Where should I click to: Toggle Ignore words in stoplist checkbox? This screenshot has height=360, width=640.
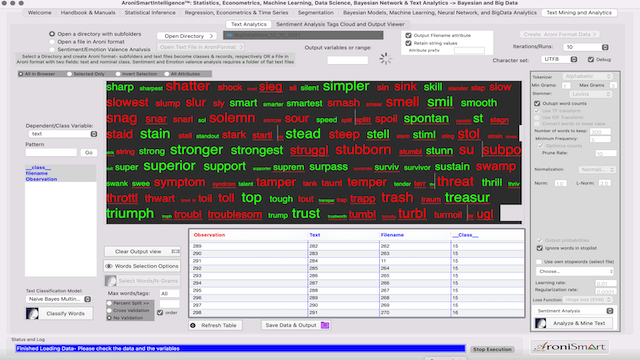pos(540,248)
